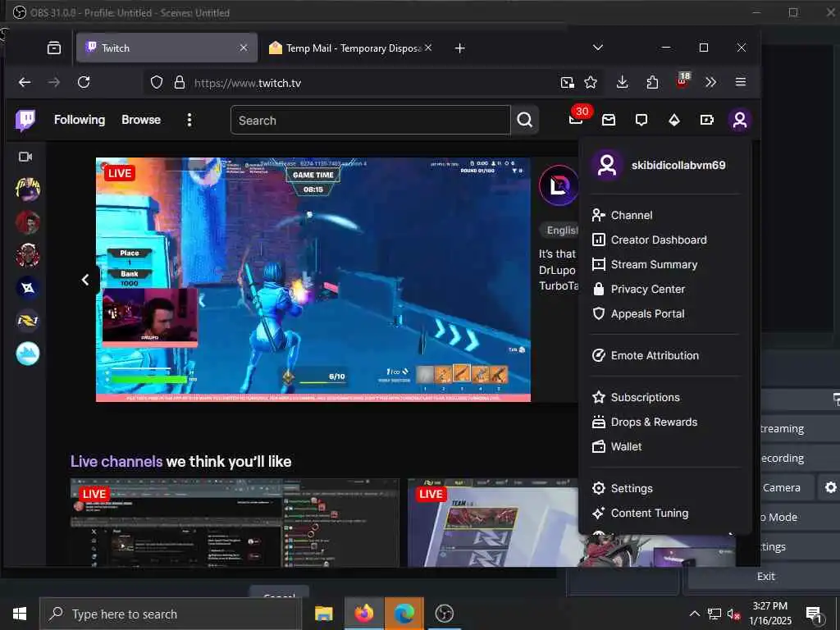Click the Following tab
This screenshot has width=840, height=630.
(x=80, y=120)
